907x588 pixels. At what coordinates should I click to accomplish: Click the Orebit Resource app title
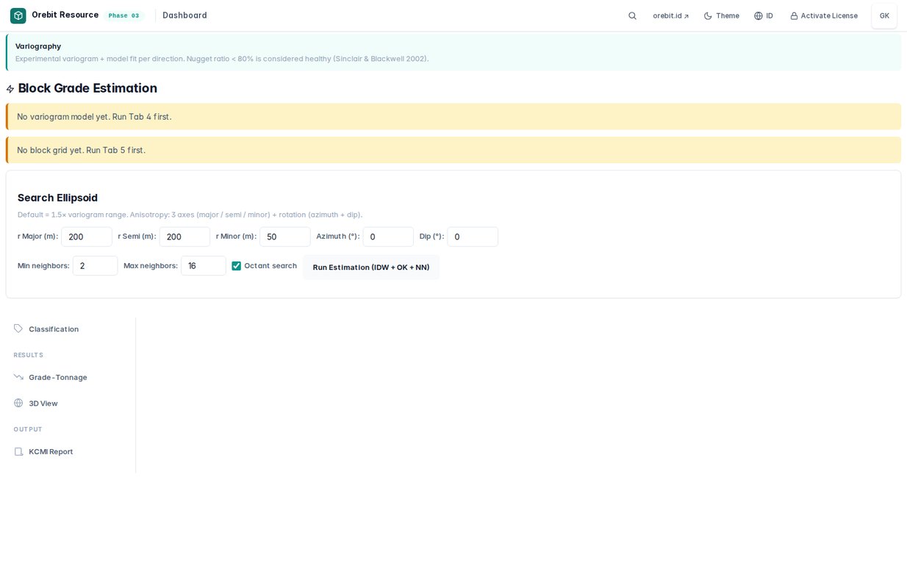65,15
